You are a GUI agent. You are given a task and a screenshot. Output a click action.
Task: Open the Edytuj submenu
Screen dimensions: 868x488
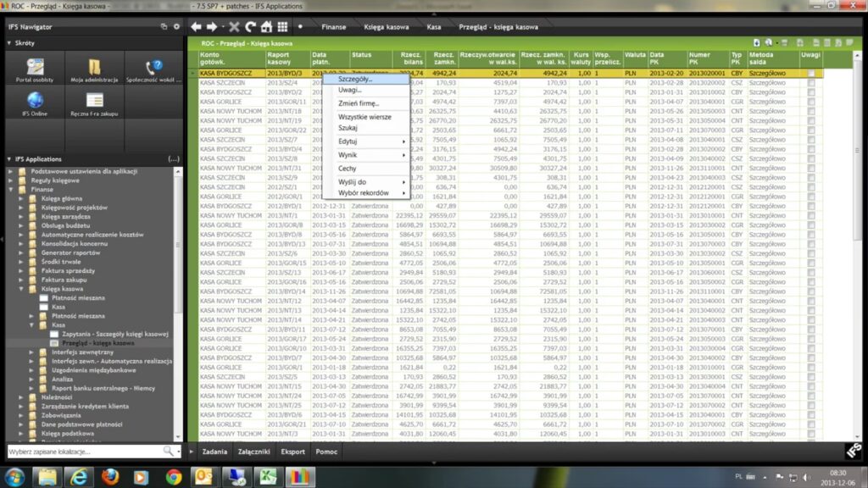click(x=348, y=141)
